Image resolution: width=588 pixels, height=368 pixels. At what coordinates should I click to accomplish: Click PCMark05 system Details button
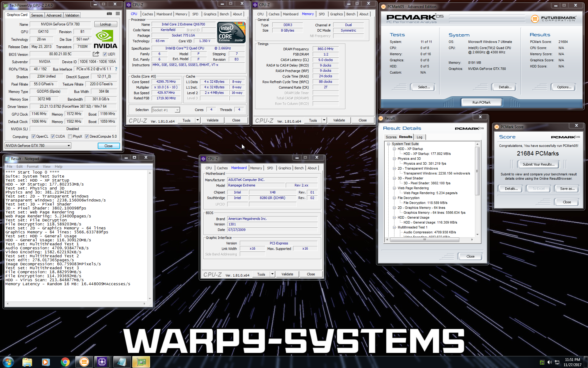[x=505, y=87]
